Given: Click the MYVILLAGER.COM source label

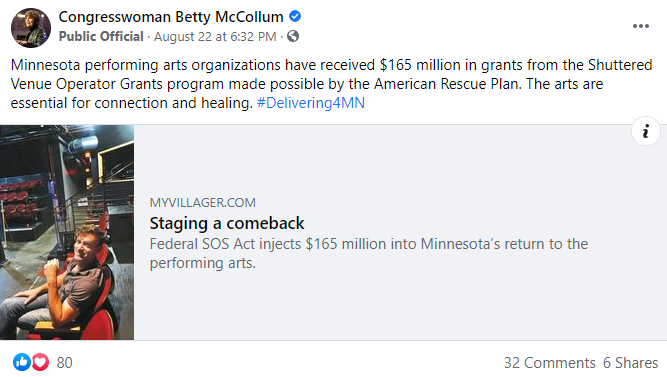Looking at the screenshot, I should [x=202, y=203].
